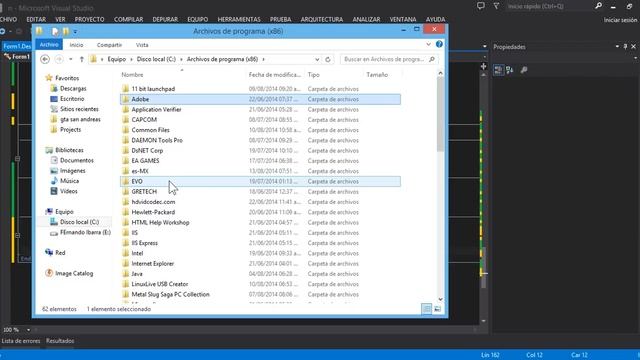Switch to large icons view layout

click(437, 309)
